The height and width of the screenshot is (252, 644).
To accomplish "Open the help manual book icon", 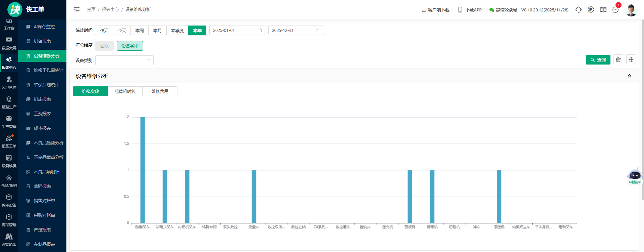I will (x=603, y=10).
